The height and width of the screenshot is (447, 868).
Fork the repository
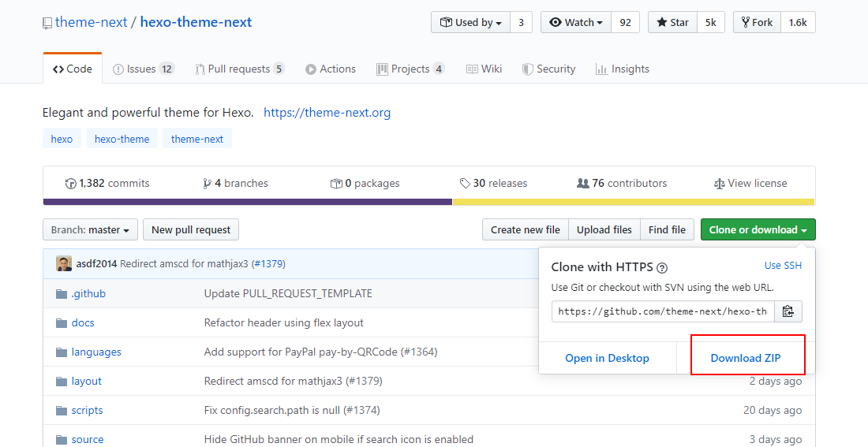pos(756,23)
